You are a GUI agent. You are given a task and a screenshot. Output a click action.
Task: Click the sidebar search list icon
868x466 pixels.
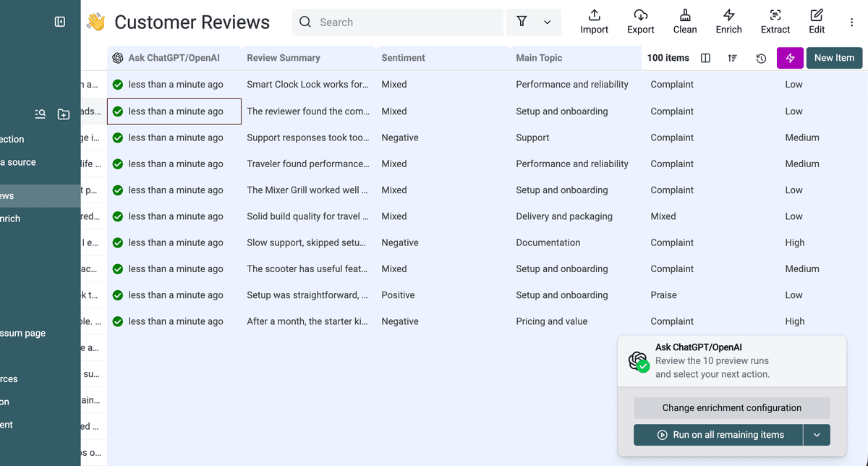point(41,114)
